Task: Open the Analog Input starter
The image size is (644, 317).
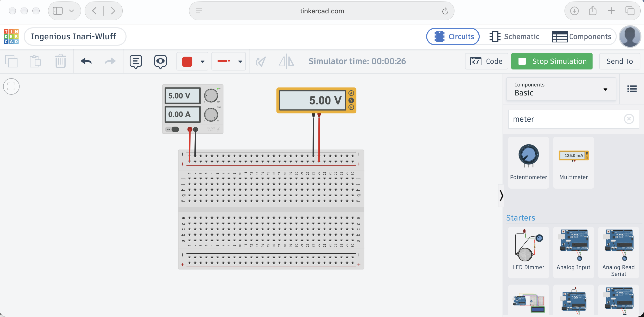Action: (574, 252)
